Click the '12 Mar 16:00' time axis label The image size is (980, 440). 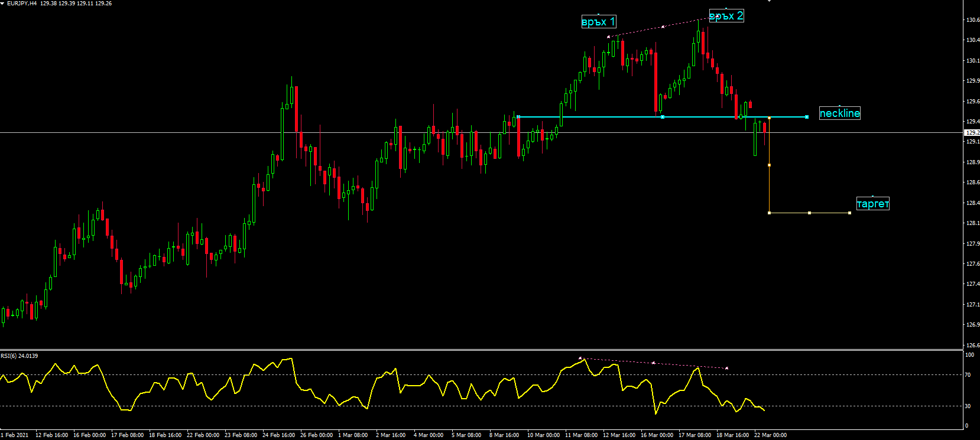(619, 435)
